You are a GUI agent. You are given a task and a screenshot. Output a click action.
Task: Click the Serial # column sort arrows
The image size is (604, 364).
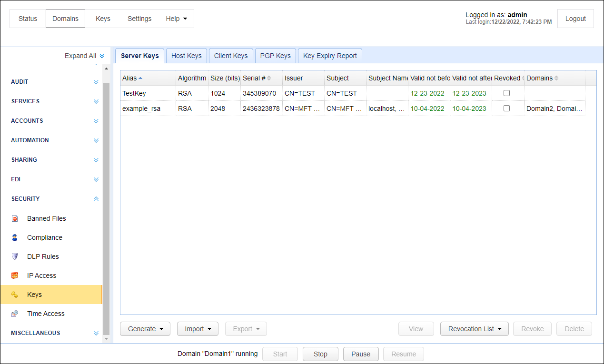point(269,78)
